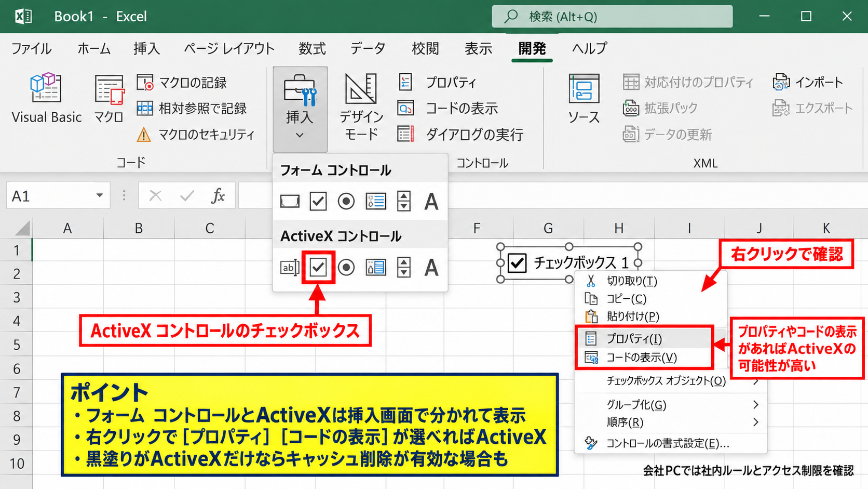Screen dimensions: 868x489
Task: Click the マクロ macros icon
Action: click(109, 99)
